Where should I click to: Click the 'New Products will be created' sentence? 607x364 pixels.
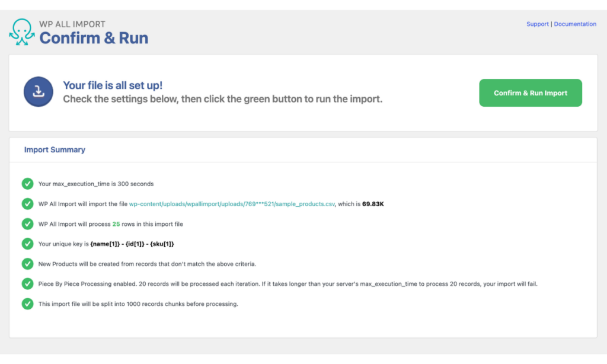tap(147, 264)
